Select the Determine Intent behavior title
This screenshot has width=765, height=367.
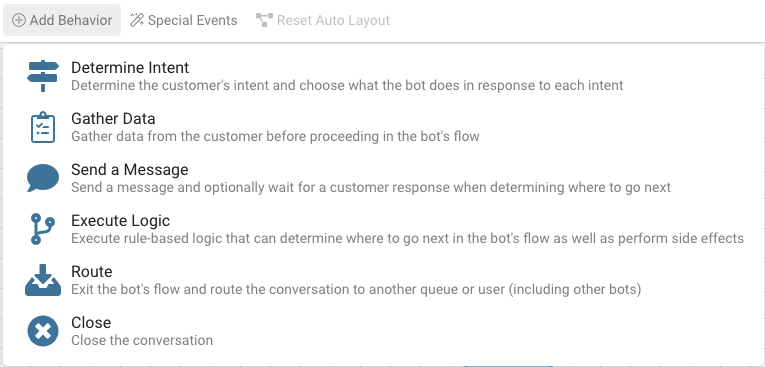pyautogui.click(x=130, y=67)
